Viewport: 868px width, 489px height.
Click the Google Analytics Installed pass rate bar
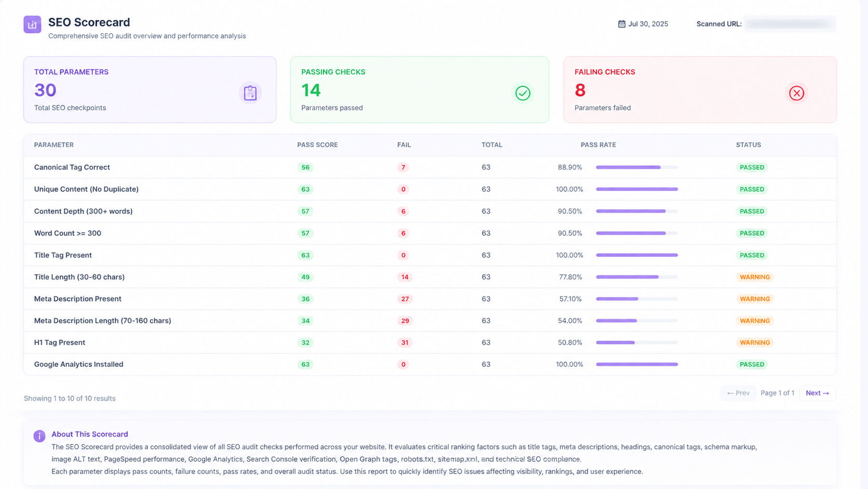(637, 364)
